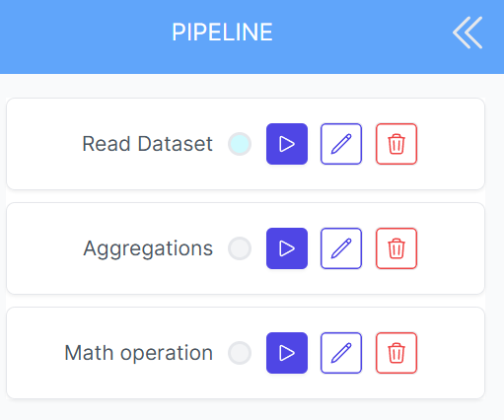The width and height of the screenshot is (504, 420).
Task: Toggle the Math operation status circle
Action: click(240, 353)
